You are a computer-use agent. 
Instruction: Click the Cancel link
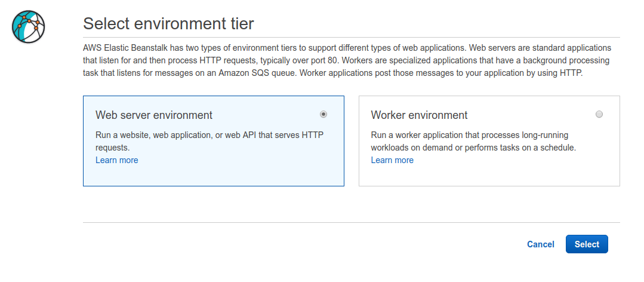coord(541,244)
